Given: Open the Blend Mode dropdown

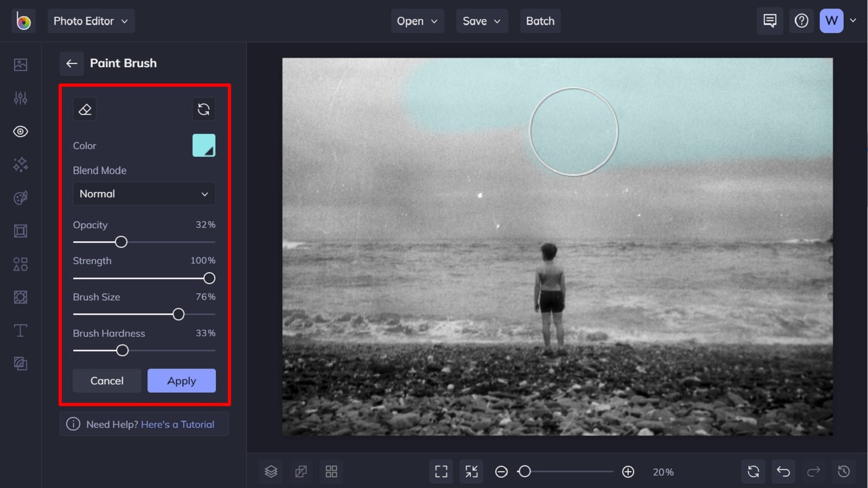Looking at the screenshot, I should click(x=144, y=194).
